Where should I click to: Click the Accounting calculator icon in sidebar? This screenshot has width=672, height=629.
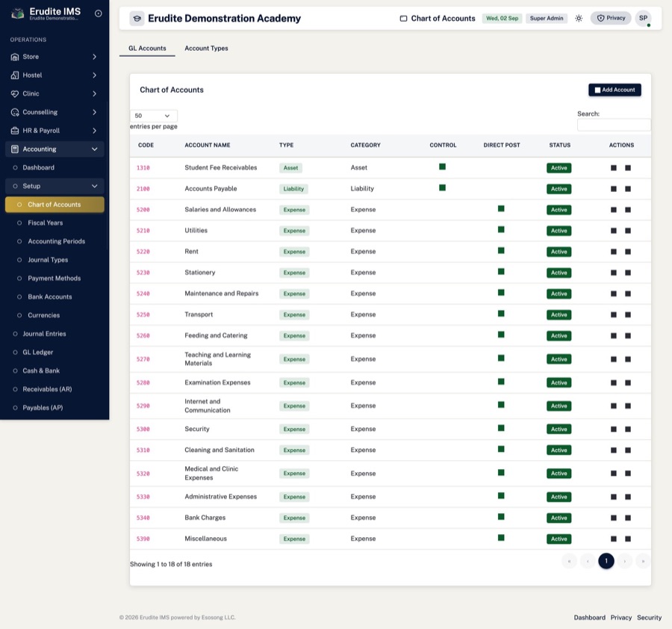[15, 149]
